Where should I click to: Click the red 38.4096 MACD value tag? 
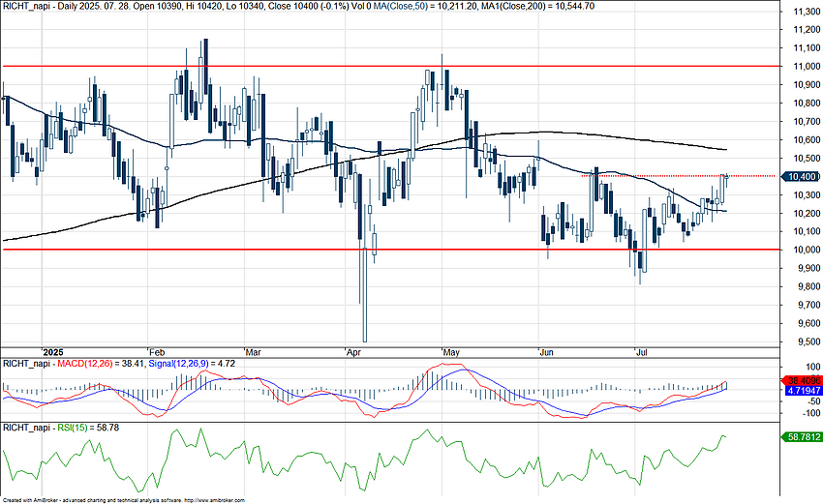[802, 381]
